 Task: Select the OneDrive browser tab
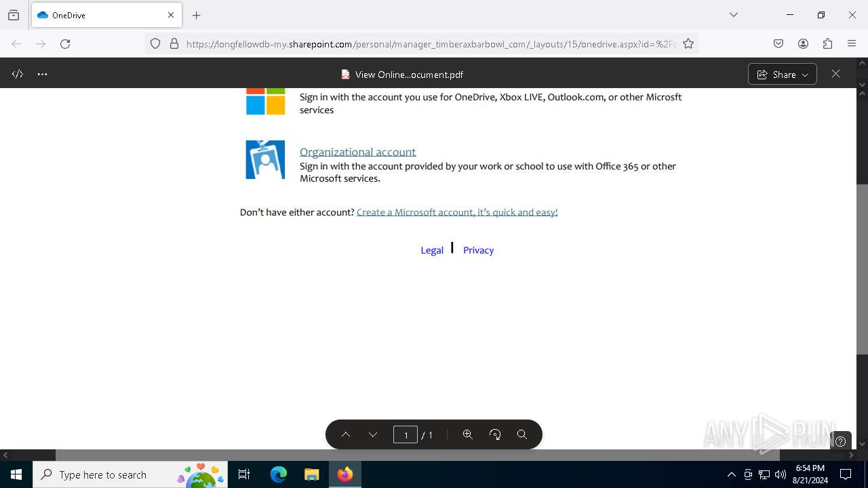[106, 15]
